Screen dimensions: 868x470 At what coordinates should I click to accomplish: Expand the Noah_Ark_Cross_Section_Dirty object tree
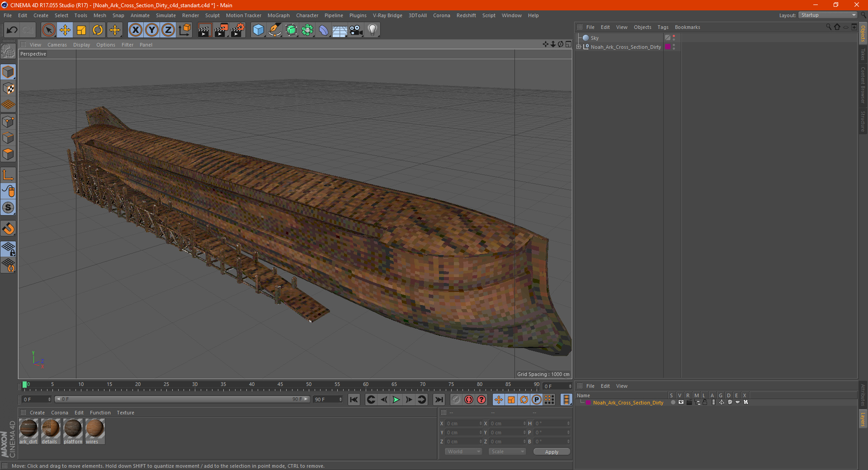click(579, 47)
